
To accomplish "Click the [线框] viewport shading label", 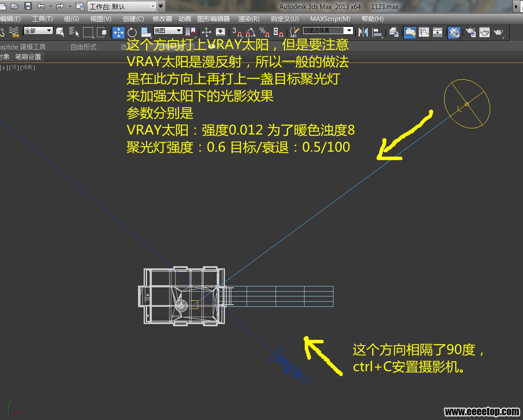I will tap(28, 67).
